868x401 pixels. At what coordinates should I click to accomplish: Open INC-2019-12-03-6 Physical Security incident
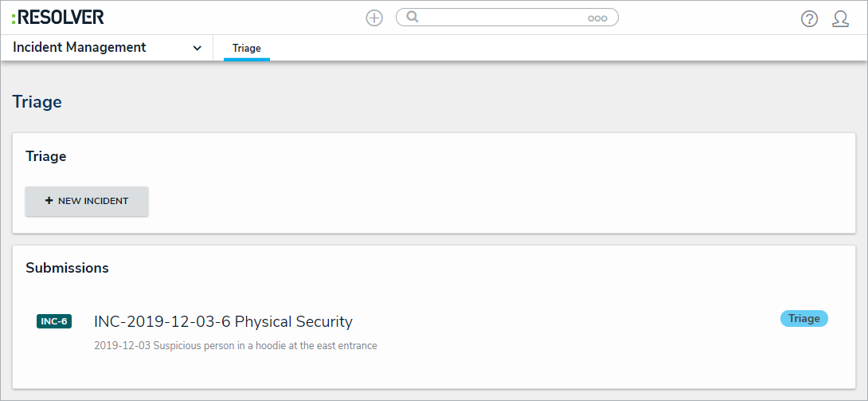[223, 322]
